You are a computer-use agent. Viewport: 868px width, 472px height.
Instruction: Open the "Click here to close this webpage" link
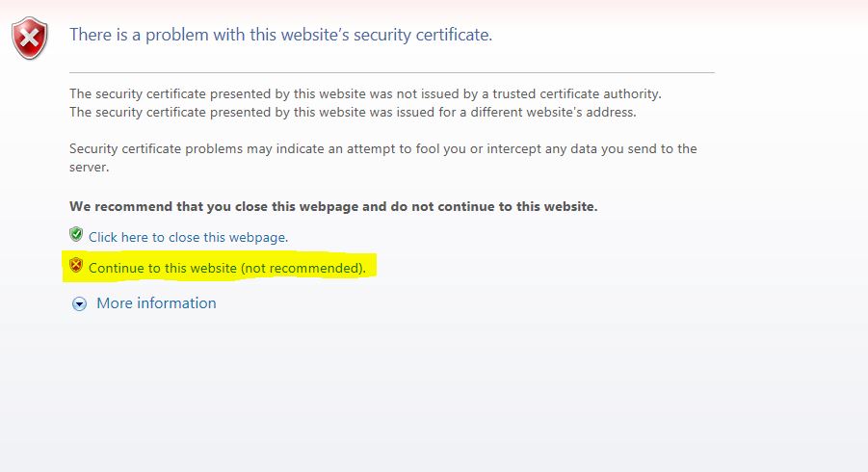pos(188,237)
